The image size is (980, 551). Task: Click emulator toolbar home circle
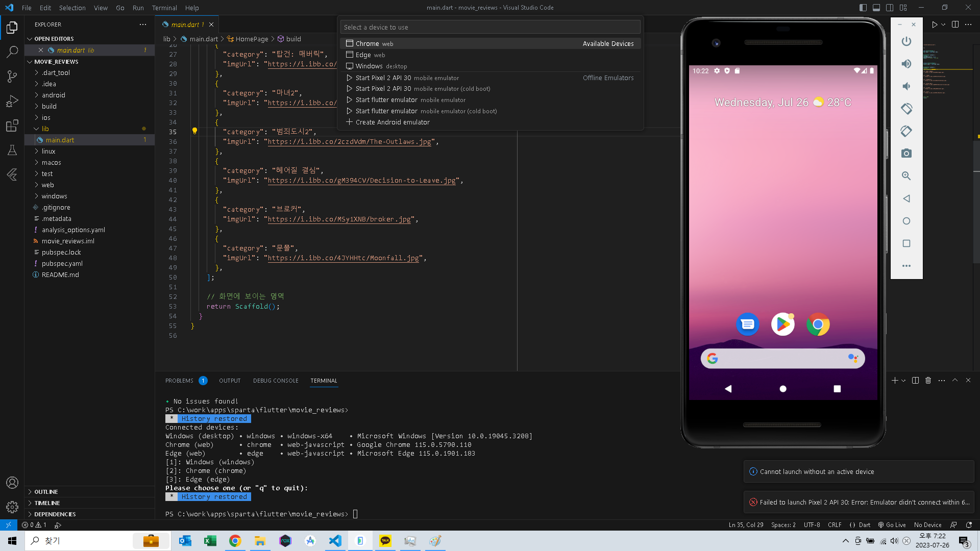[x=906, y=221]
